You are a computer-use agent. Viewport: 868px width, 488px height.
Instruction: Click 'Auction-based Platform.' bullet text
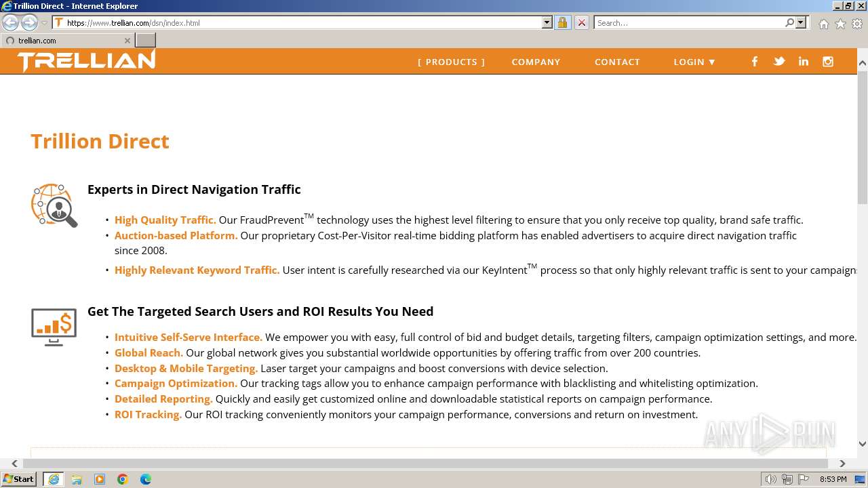(176, 235)
